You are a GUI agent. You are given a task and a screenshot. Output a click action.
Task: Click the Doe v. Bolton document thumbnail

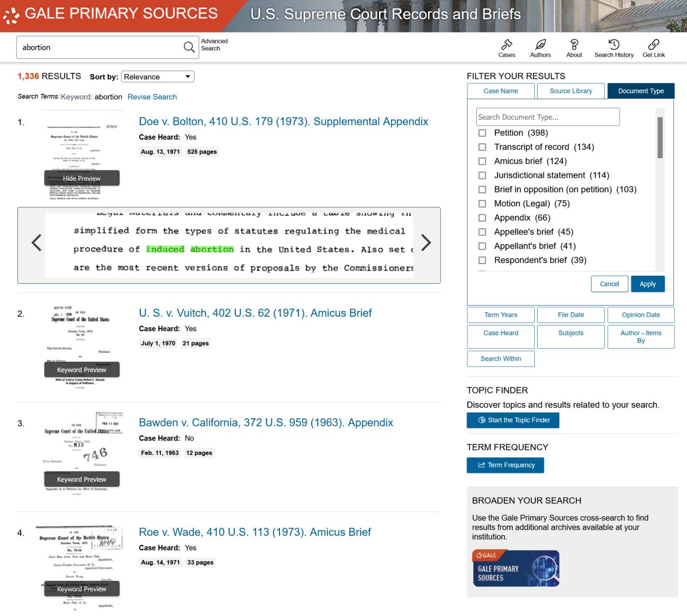pos(81,156)
